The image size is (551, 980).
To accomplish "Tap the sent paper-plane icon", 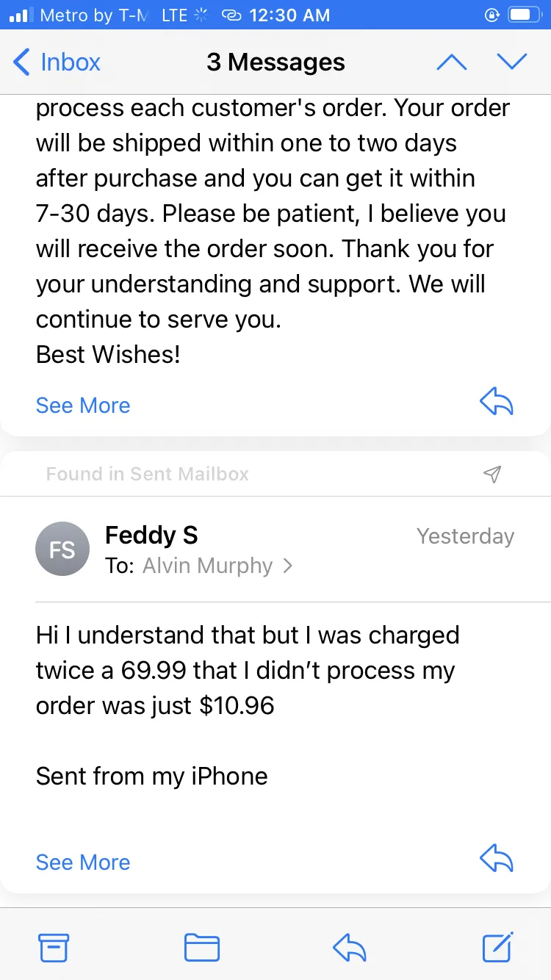I will tap(492, 475).
